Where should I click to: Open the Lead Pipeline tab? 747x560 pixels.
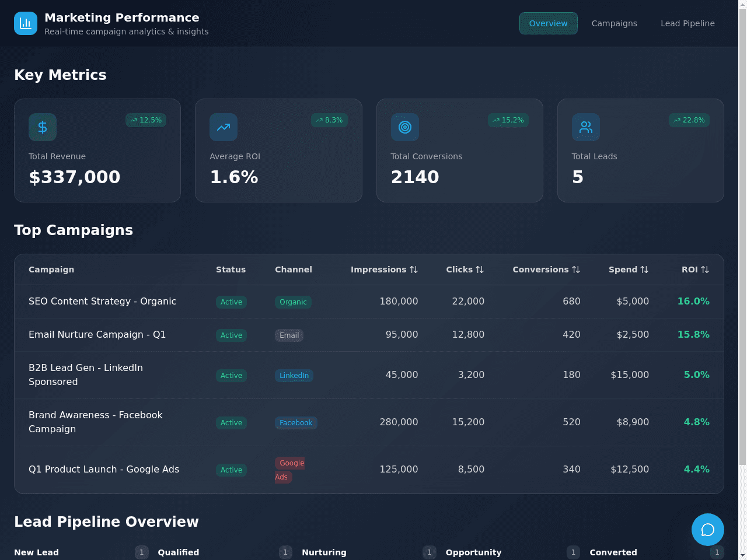click(x=687, y=23)
